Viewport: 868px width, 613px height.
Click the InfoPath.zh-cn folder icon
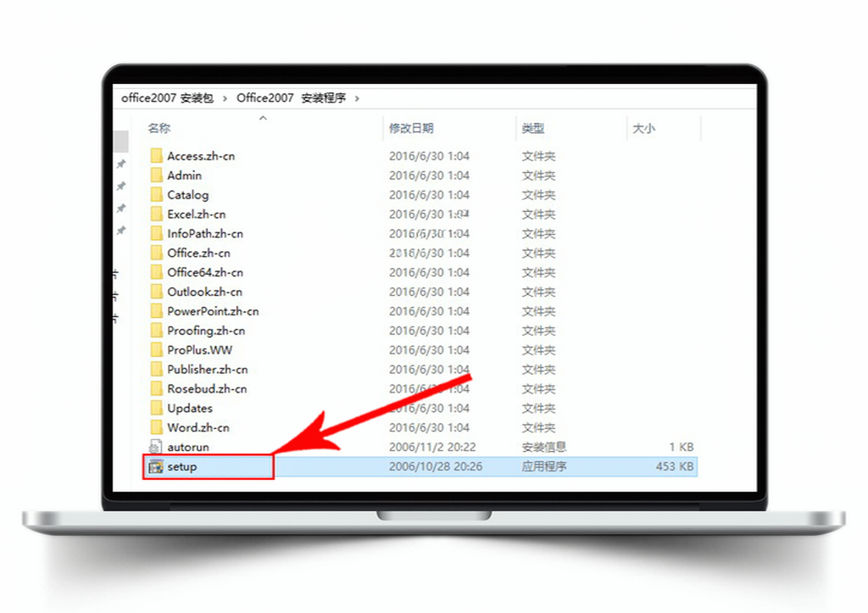coord(156,234)
